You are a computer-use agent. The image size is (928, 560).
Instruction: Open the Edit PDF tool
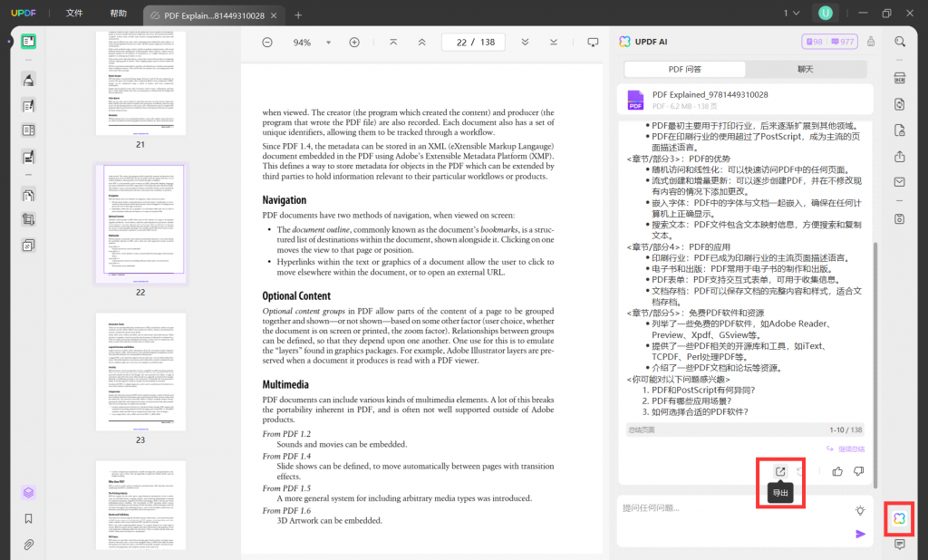28,106
